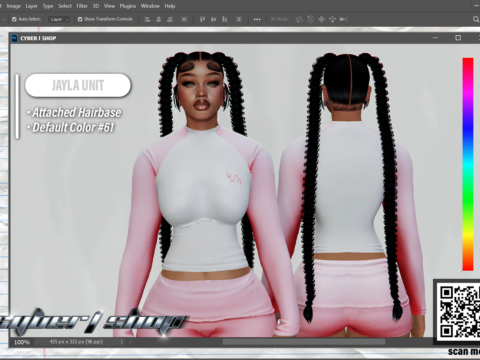This screenshot has width=480, height=360.
Task: Open the Filter menu
Action: [82, 6]
